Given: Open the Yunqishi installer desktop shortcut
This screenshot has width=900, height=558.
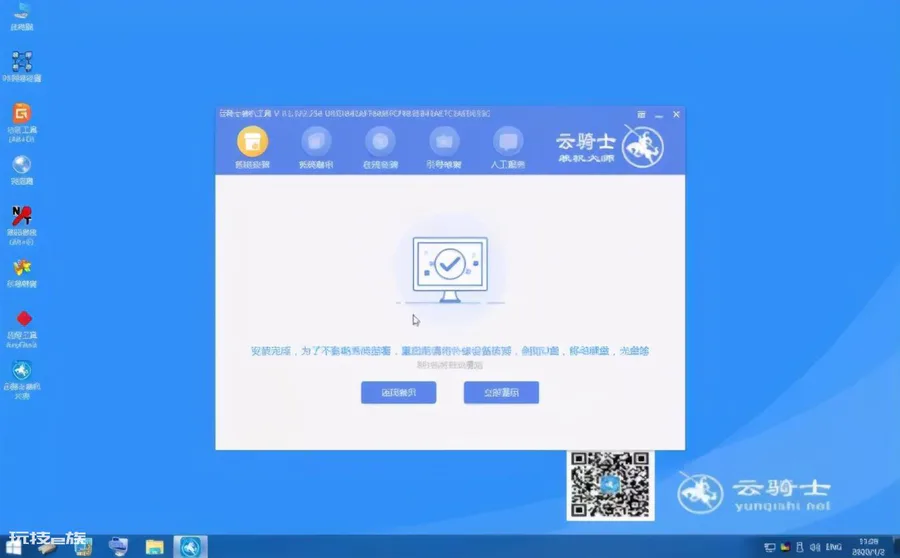Looking at the screenshot, I should (22, 379).
